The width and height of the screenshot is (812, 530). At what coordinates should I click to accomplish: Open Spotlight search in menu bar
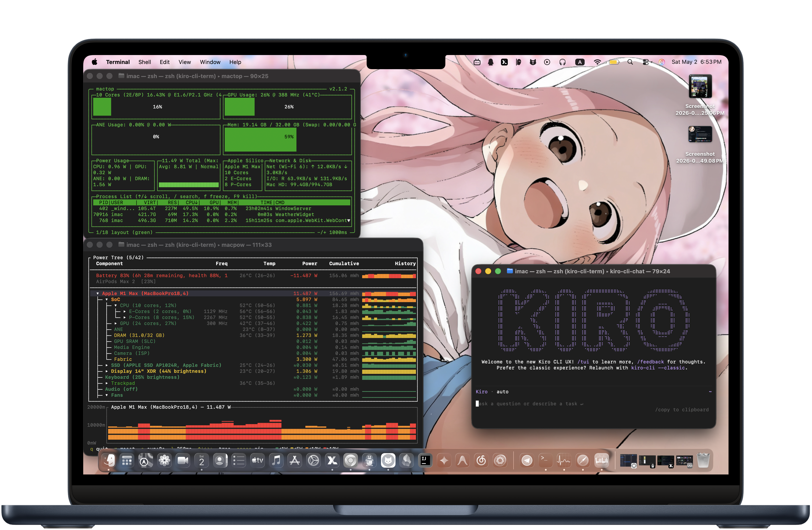(630, 62)
